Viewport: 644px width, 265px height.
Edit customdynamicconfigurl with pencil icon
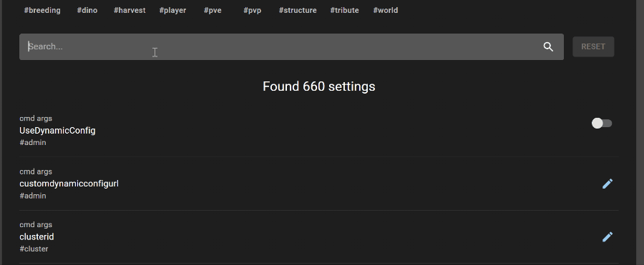(x=608, y=184)
